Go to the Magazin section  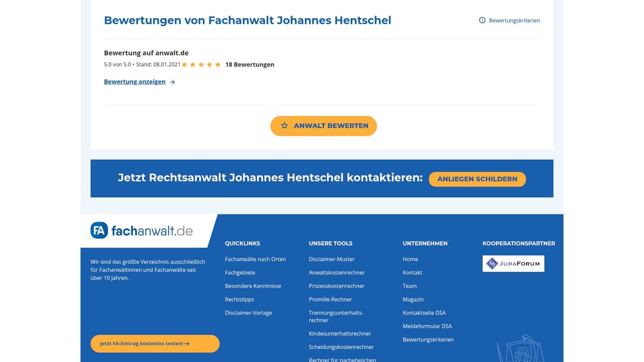click(x=413, y=299)
